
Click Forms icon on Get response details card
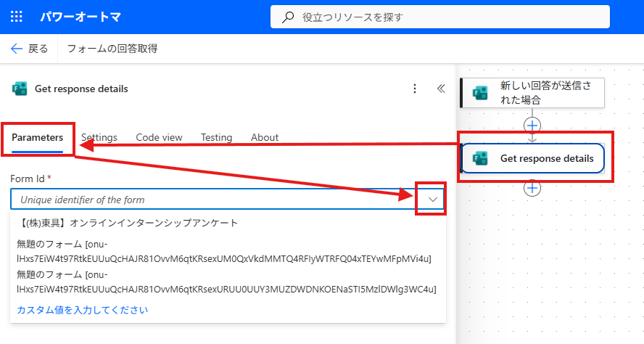pos(479,158)
